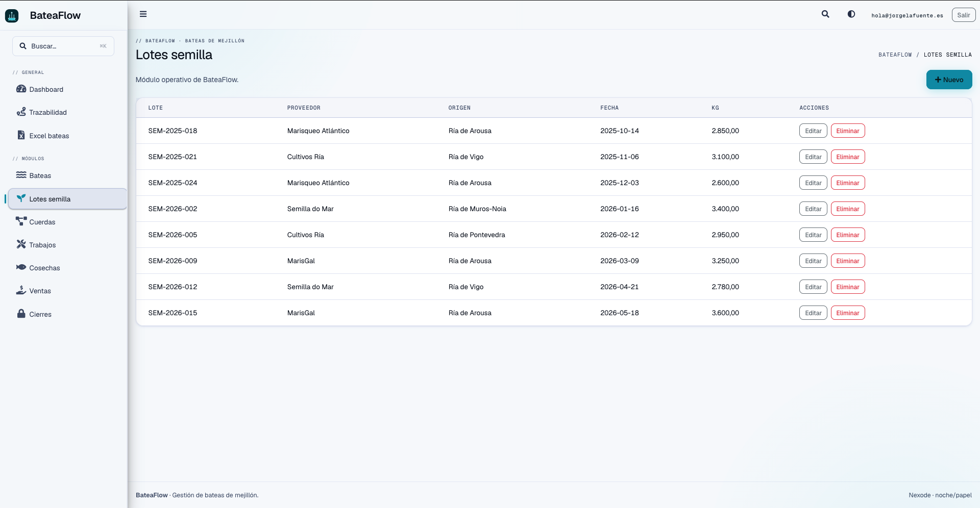
Task: Toggle dark mode contrast icon
Action: 851,14
